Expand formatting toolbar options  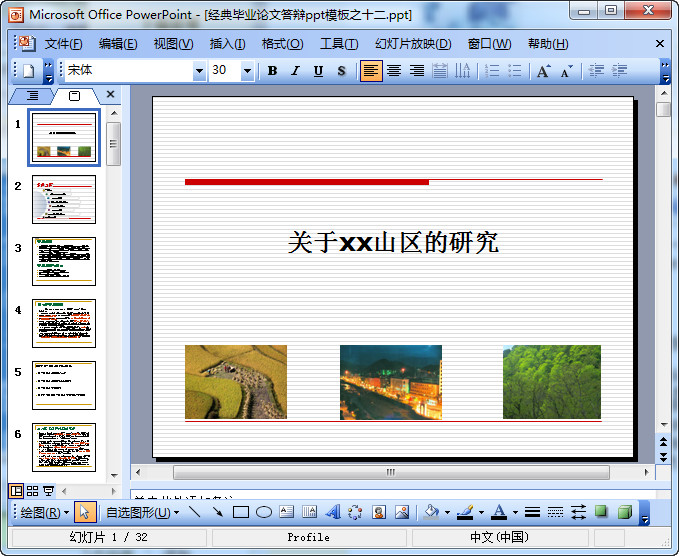pos(665,71)
